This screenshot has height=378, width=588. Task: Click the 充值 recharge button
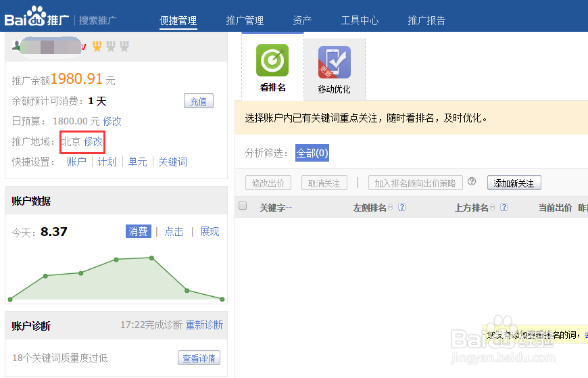pos(199,101)
